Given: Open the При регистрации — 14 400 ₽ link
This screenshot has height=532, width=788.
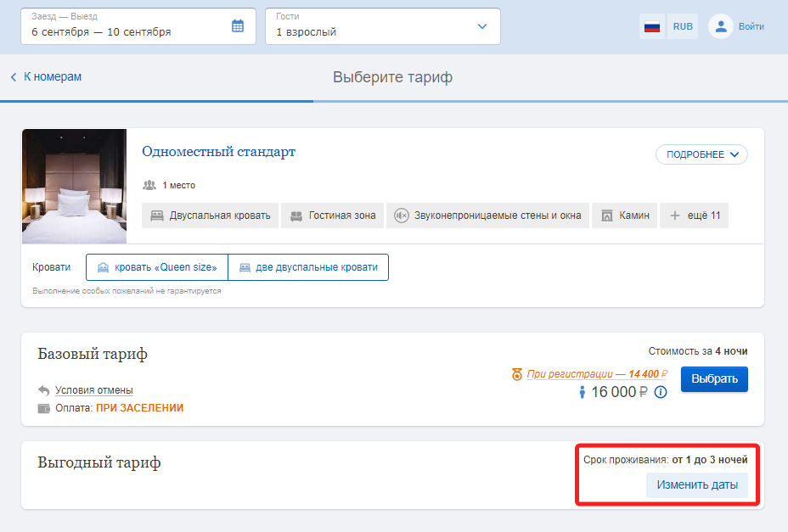Looking at the screenshot, I should [x=597, y=374].
